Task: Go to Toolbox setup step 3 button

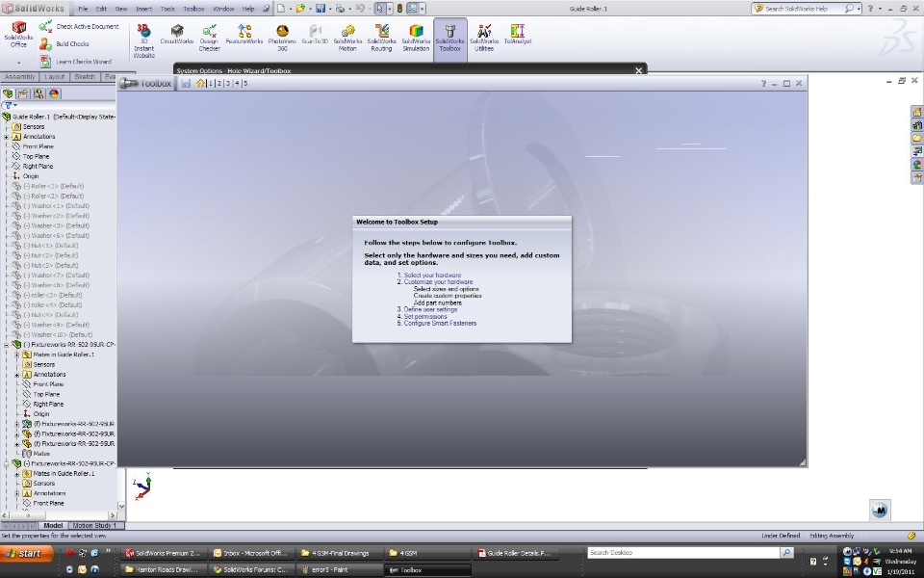Action: click(x=228, y=83)
